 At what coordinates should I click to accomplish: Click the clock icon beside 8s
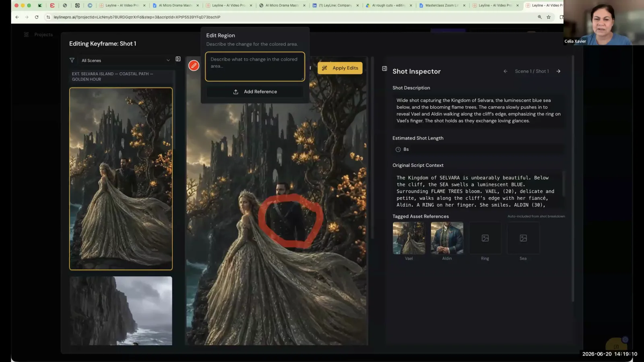coord(398,149)
